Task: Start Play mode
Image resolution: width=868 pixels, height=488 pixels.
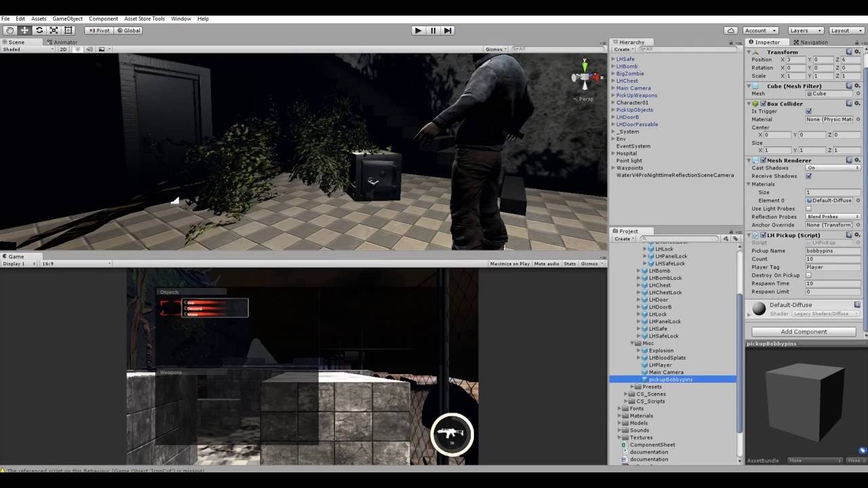Action: pyautogui.click(x=418, y=30)
